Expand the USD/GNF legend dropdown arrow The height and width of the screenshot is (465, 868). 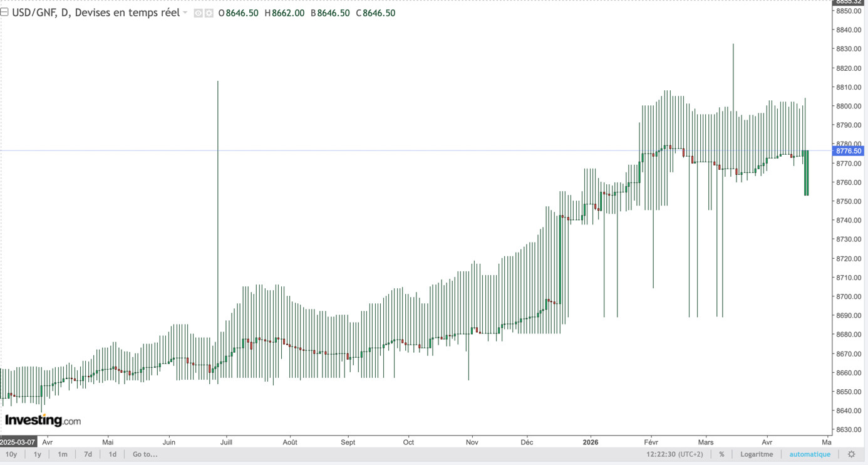(185, 13)
